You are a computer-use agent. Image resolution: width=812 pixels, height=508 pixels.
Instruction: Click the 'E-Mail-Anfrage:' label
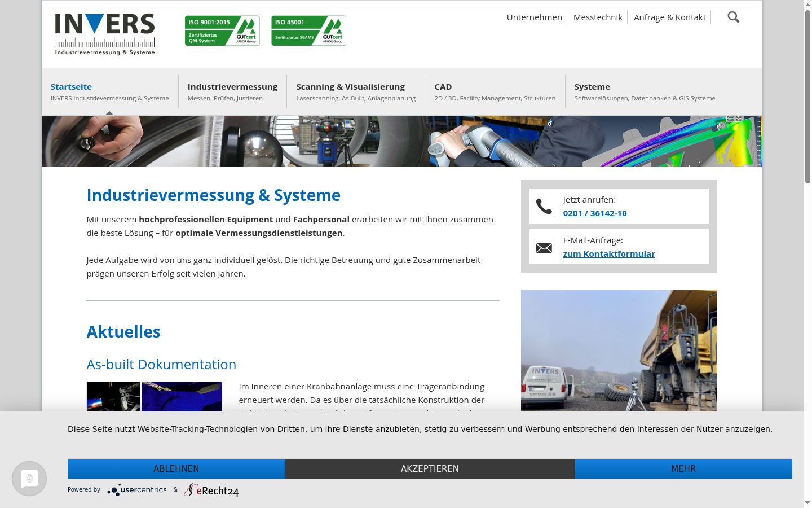593,240
